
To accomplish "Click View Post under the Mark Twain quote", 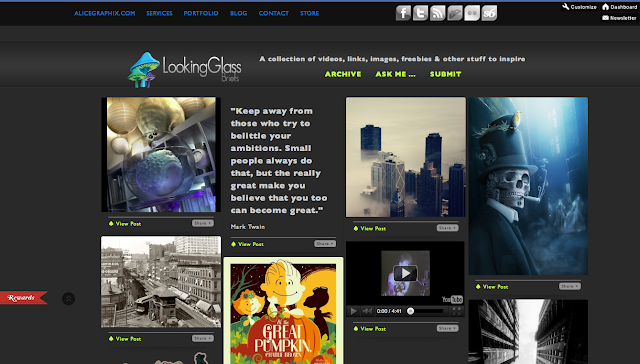I will 247,244.
